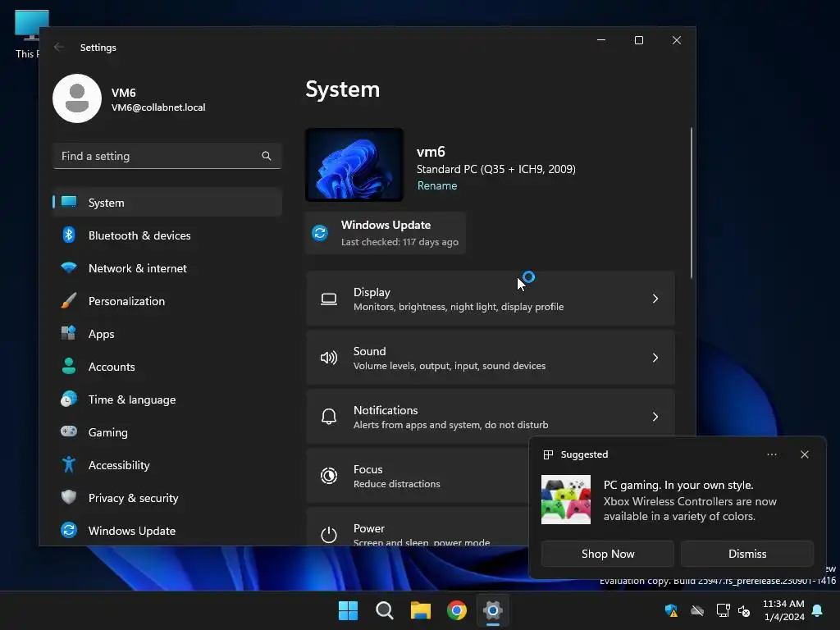Click the Settings window scrollbar
This screenshot has width=840, height=630.
(691, 203)
